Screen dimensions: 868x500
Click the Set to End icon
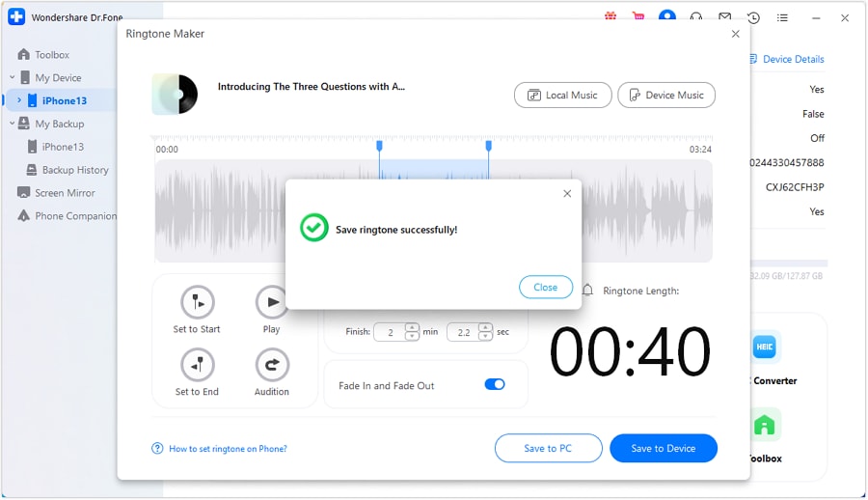[x=197, y=365]
